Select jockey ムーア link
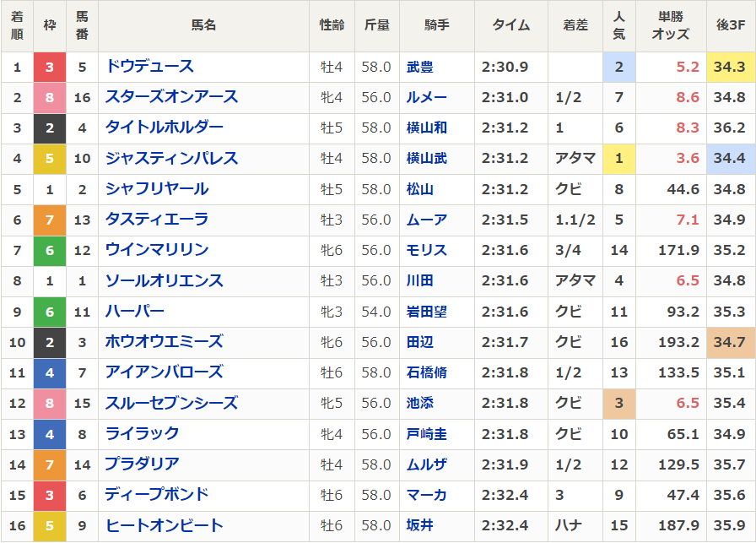 pyautogui.click(x=427, y=220)
